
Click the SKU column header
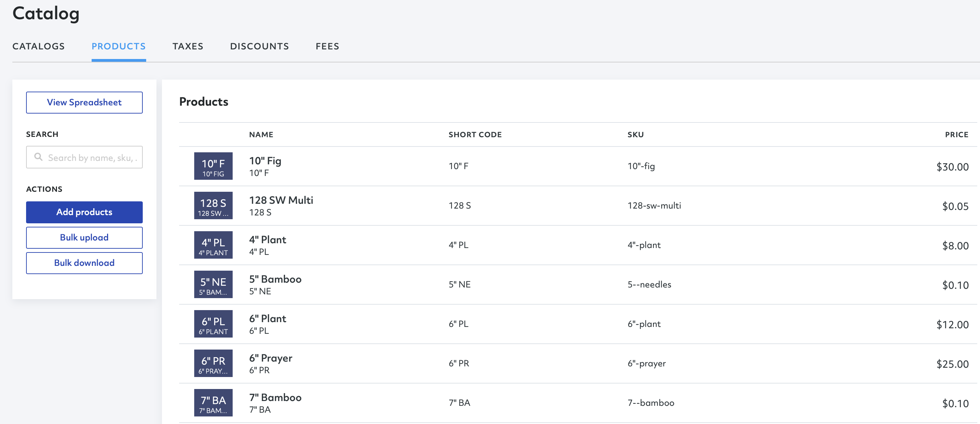636,134
